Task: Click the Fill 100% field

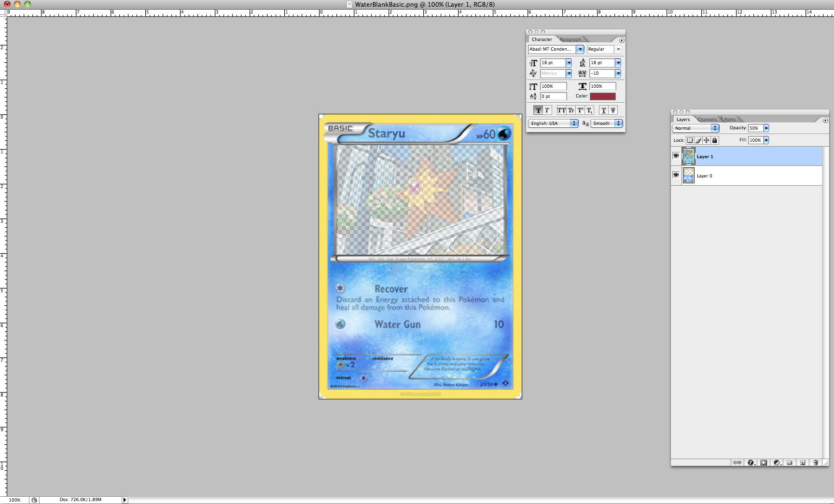Action: [755, 140]
